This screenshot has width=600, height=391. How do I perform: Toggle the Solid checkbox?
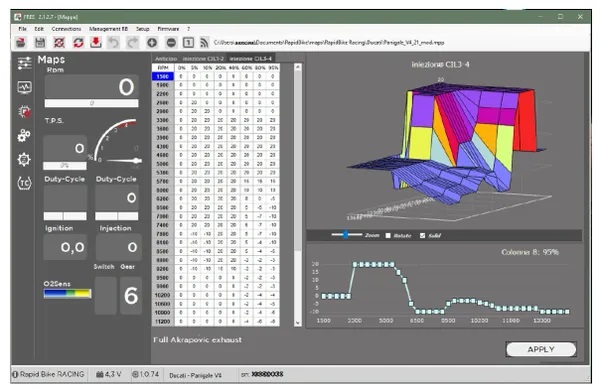coord(422,236)
